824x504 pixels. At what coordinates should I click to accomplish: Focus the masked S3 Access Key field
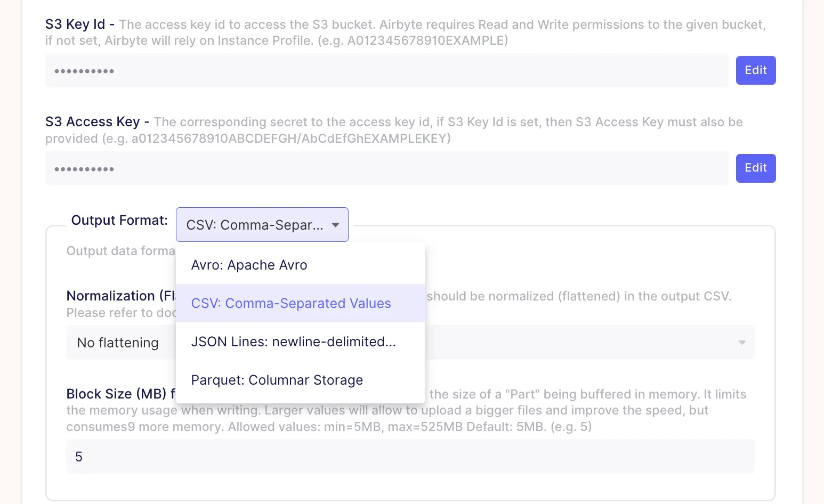pos(386,169)
